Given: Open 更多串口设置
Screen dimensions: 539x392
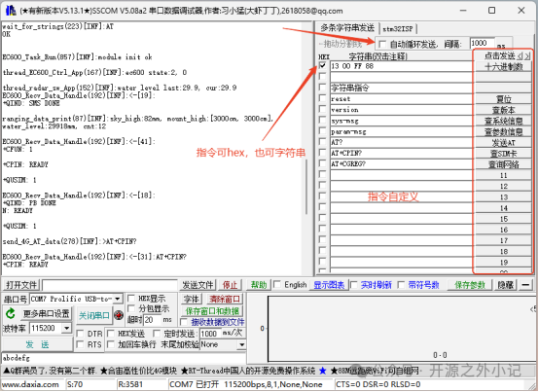Looking at the screenshot, I should point(46,313).
